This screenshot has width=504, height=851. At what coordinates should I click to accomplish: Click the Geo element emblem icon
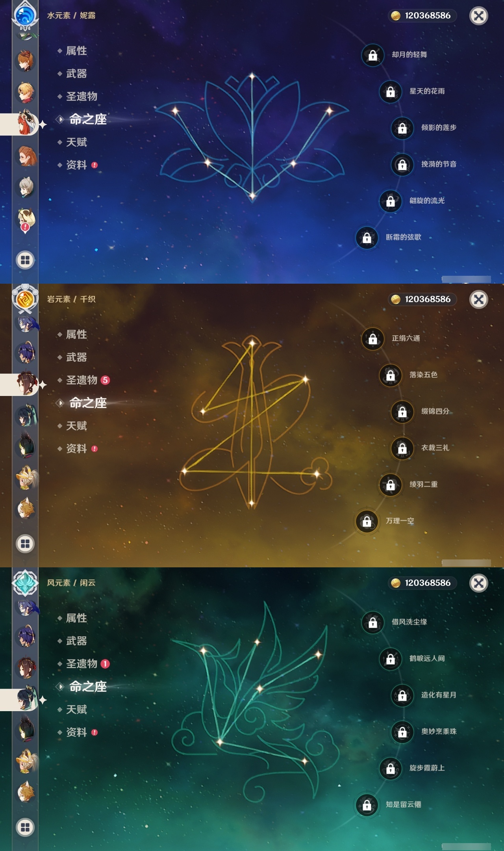25,299
